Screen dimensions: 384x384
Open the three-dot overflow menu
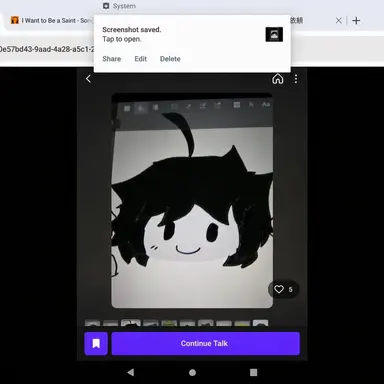(x=296, y=79)
